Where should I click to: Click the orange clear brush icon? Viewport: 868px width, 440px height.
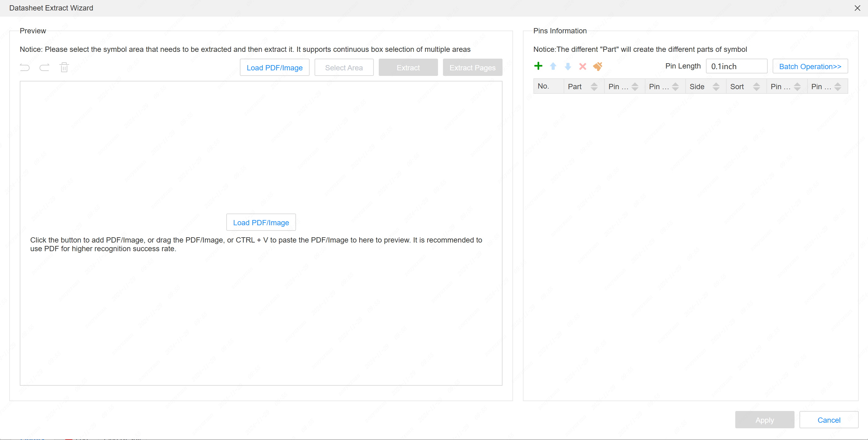click(x=597, y=66)
